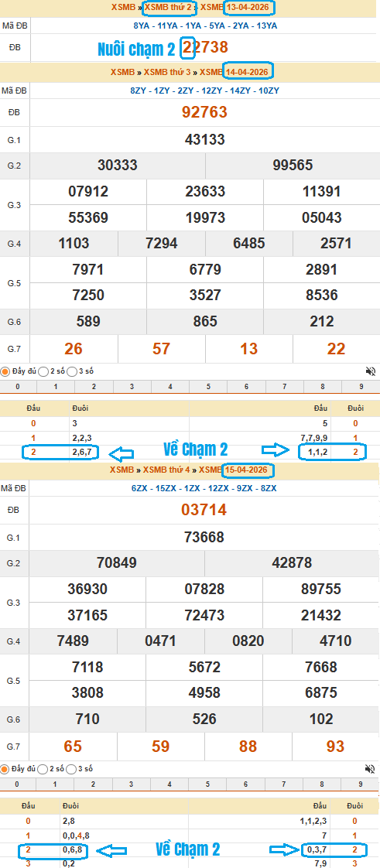
Task: Select digit tab 5 below 15-04-2026 results
Action: pos(207,784)
